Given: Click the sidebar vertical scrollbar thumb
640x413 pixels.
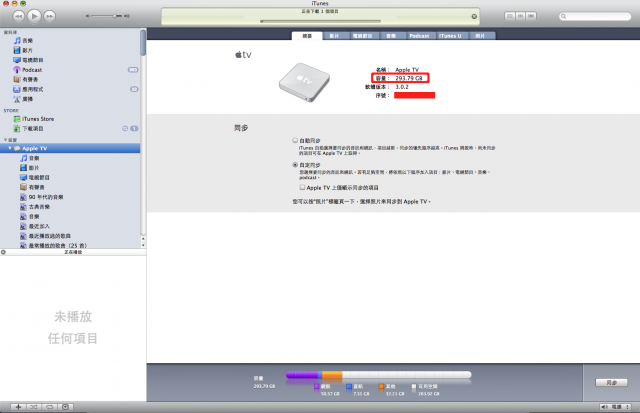Looking at the screenshot, I should point(143,42).
